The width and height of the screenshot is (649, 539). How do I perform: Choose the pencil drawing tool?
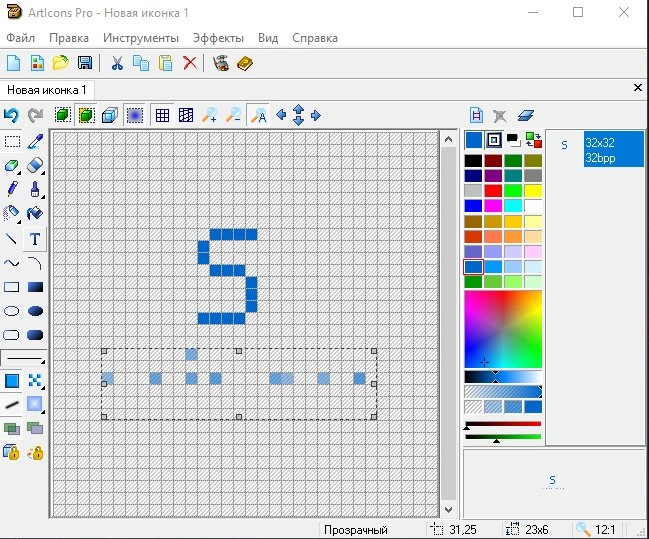[x=12, y=190]
